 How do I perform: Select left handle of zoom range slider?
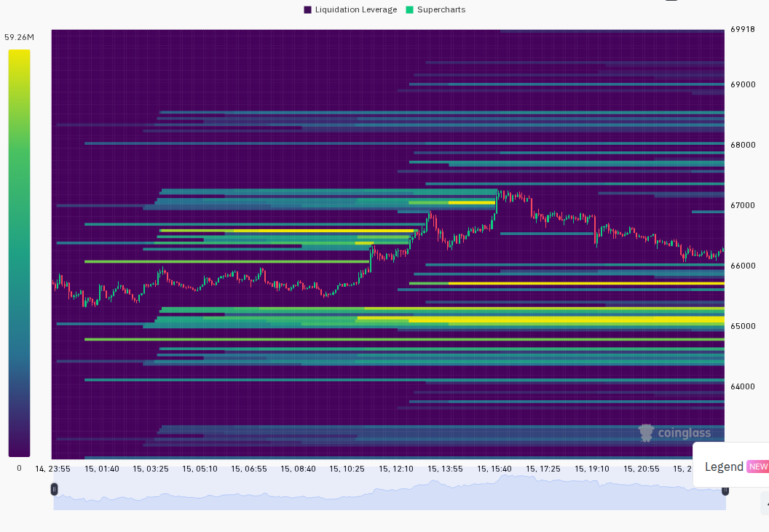[x=54, y=489]
